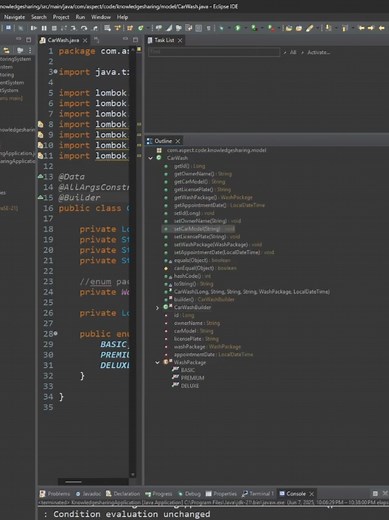Open the Window menu
The height and width of the screenshot is (520, 389).
point(101,17)
